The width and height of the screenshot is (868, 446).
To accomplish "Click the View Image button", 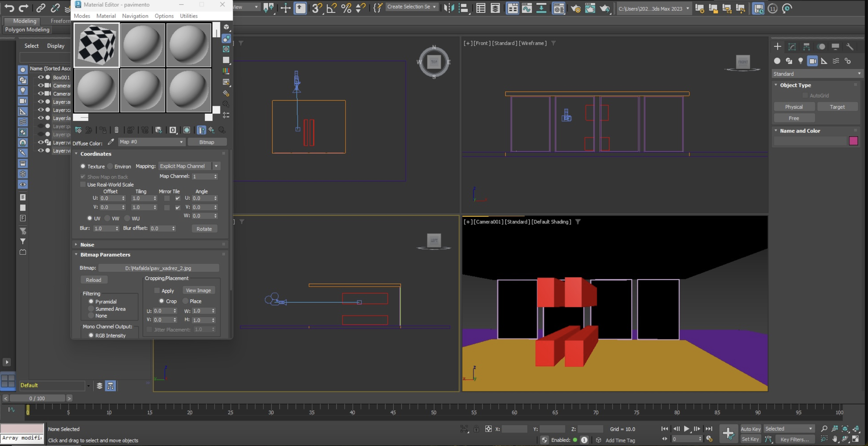I will pos(198,291).
